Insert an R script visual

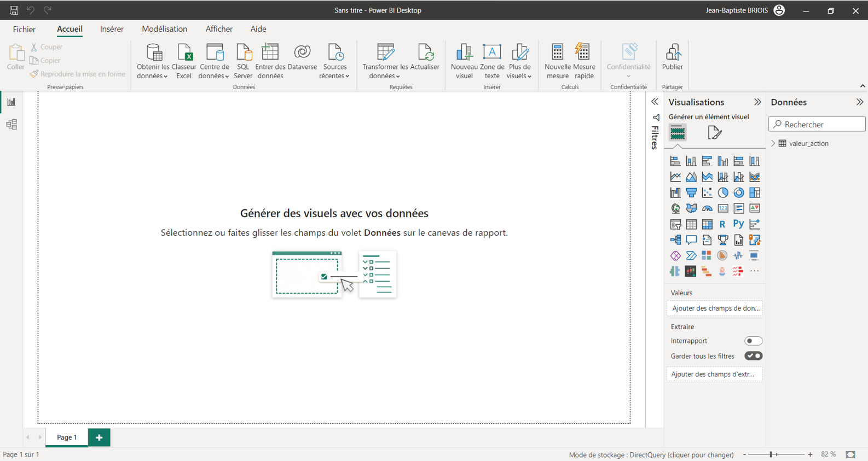coord(723,224)
